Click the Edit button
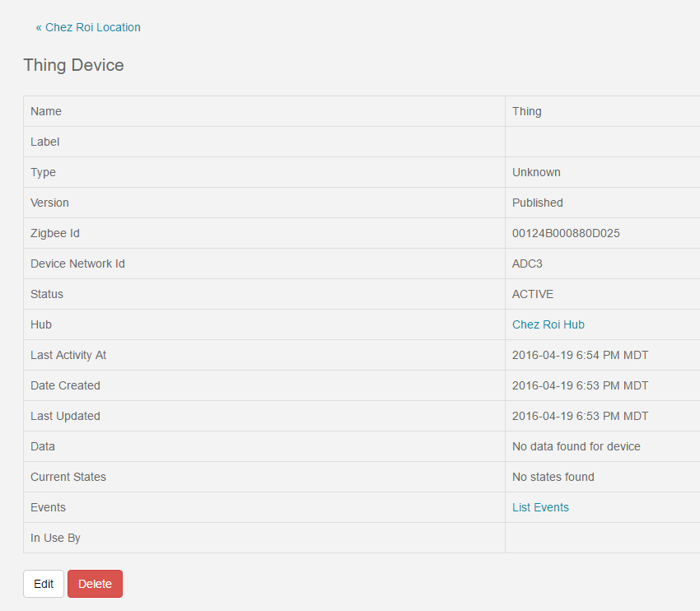 44,584
